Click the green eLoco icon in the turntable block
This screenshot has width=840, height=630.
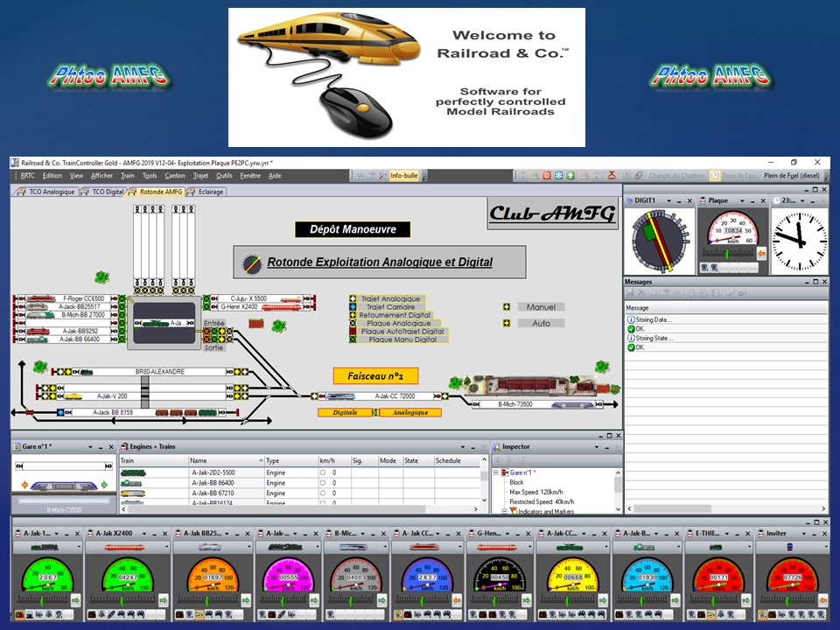[x=156, y=323]
